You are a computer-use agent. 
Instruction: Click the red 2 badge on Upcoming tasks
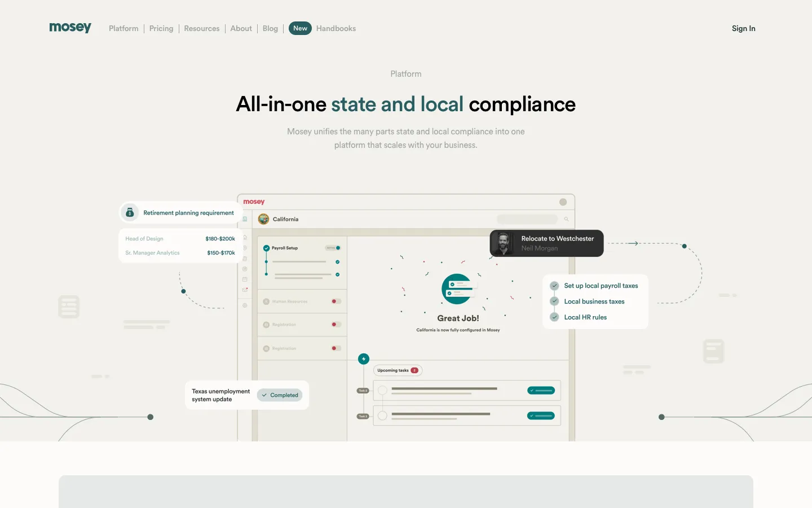point(414,370)
